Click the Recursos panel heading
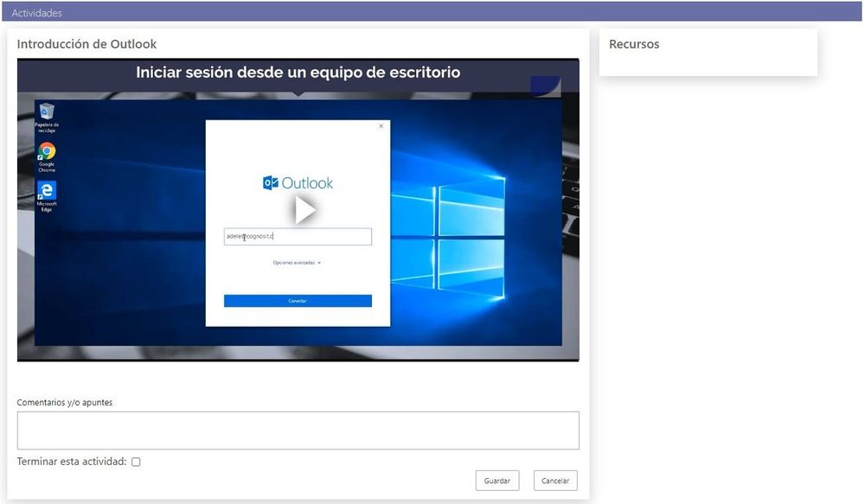Viewport: 864px width, 504px height. [x=634, y=44]
